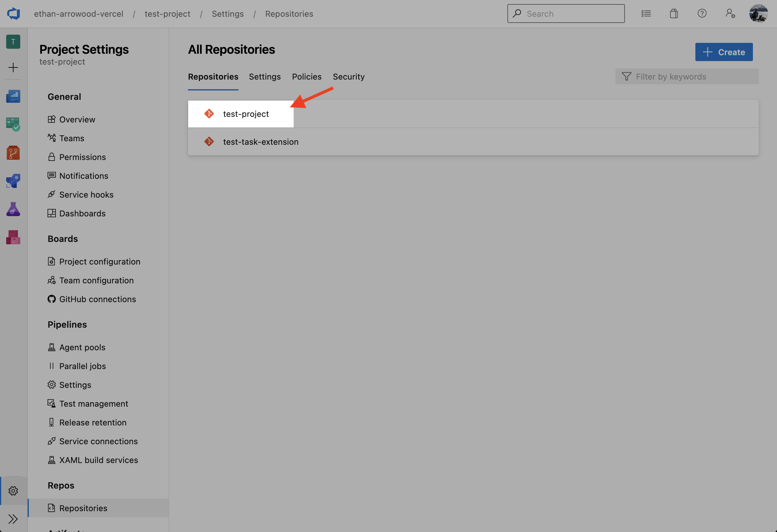Viewport: 777px width, 532px height.
Task: Launch Pipelines with the rocket icon
Action: pyautogui.click(x=13, y=181)
